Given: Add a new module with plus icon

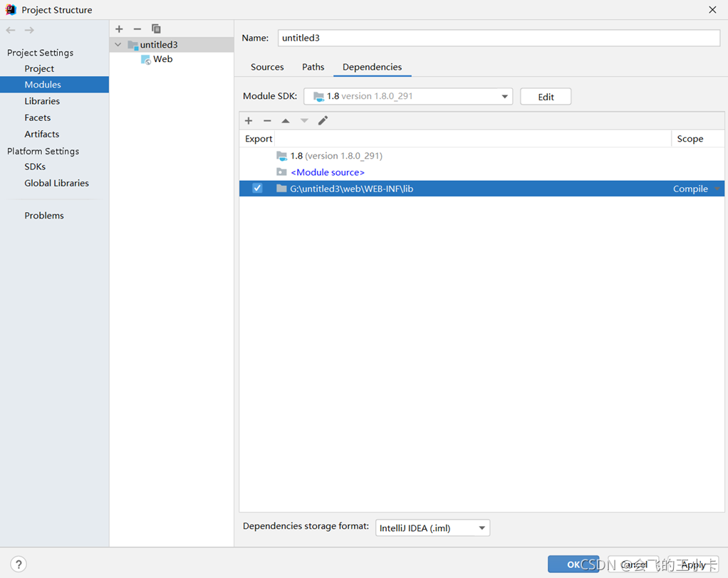Looking at the screenshot, I should 120,28.
